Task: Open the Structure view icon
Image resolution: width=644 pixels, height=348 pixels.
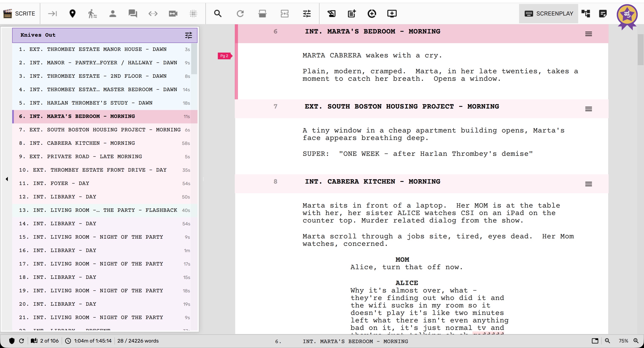Action: [x=586, y=13]
